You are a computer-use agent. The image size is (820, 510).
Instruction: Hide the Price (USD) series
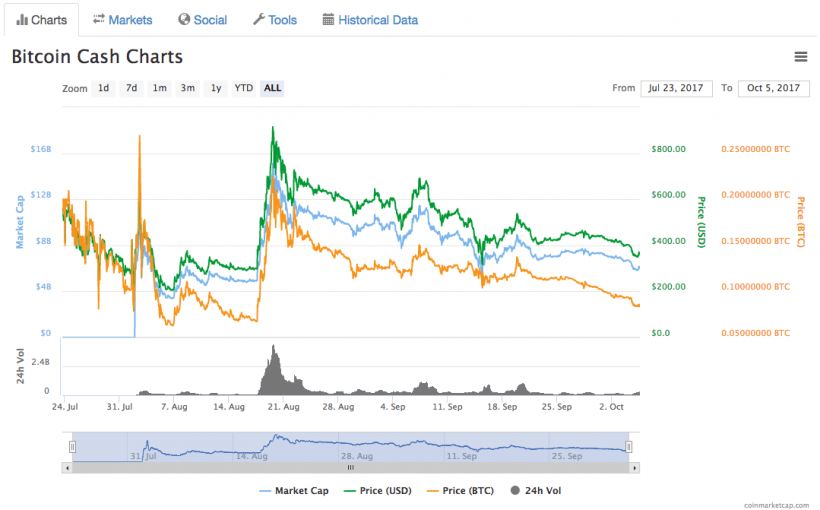pos(377,490)
